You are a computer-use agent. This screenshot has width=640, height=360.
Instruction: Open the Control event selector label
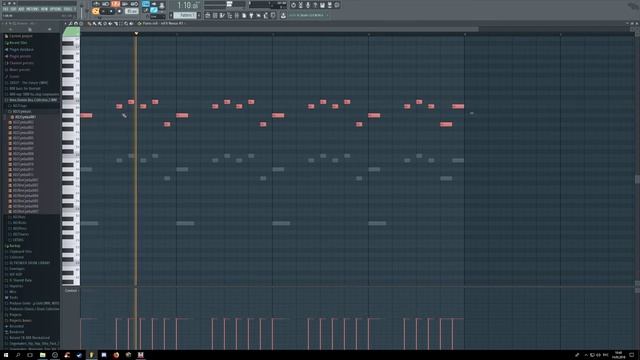(x=71, y=291)
